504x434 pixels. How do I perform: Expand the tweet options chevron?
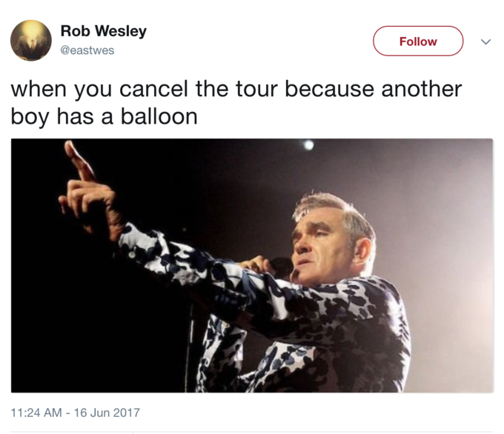(485, 41)
